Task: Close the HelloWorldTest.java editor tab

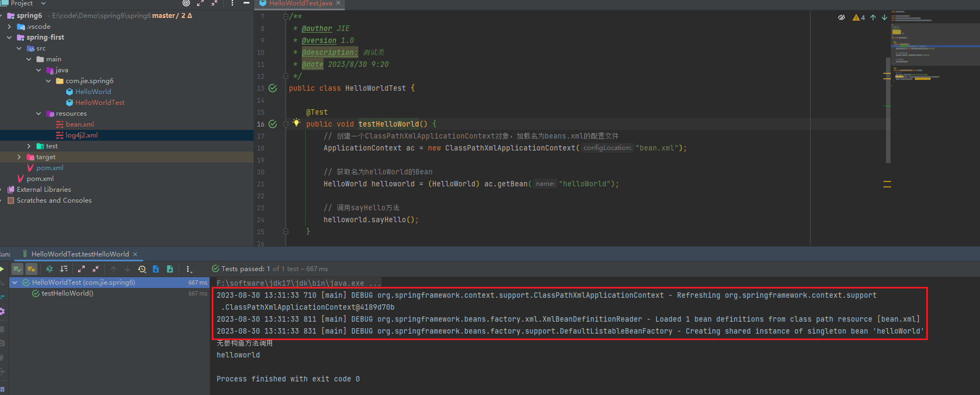Action: point(338,3)
